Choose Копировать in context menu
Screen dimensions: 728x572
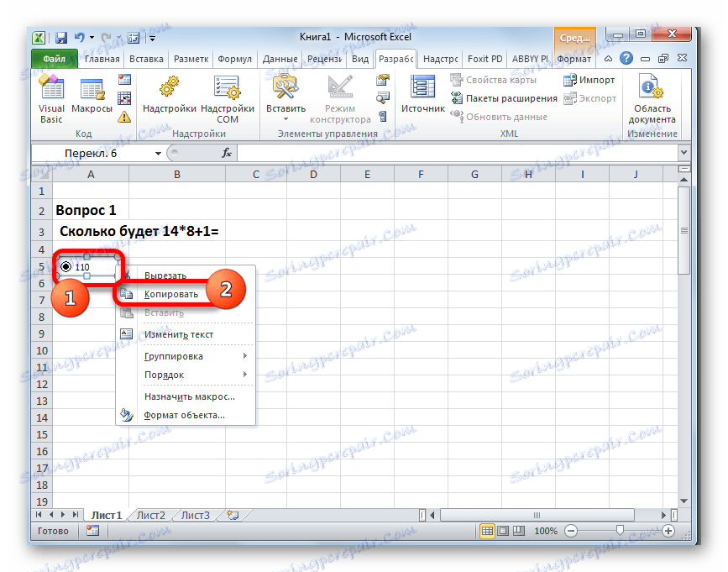171,294
